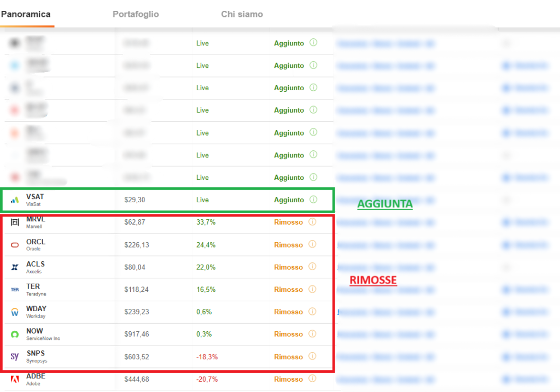Click the $917,46 price for NOW
The width and height of the screenshot is (560, 392).
137,334
